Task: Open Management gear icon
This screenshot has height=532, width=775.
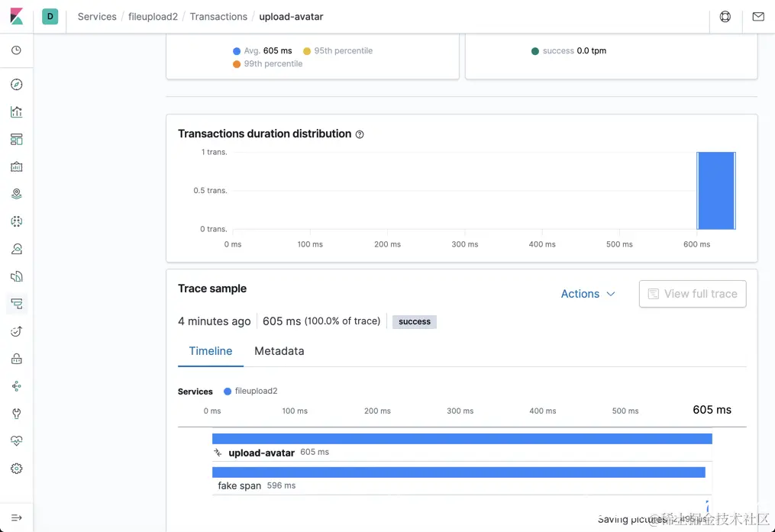Action: [16, 469]
